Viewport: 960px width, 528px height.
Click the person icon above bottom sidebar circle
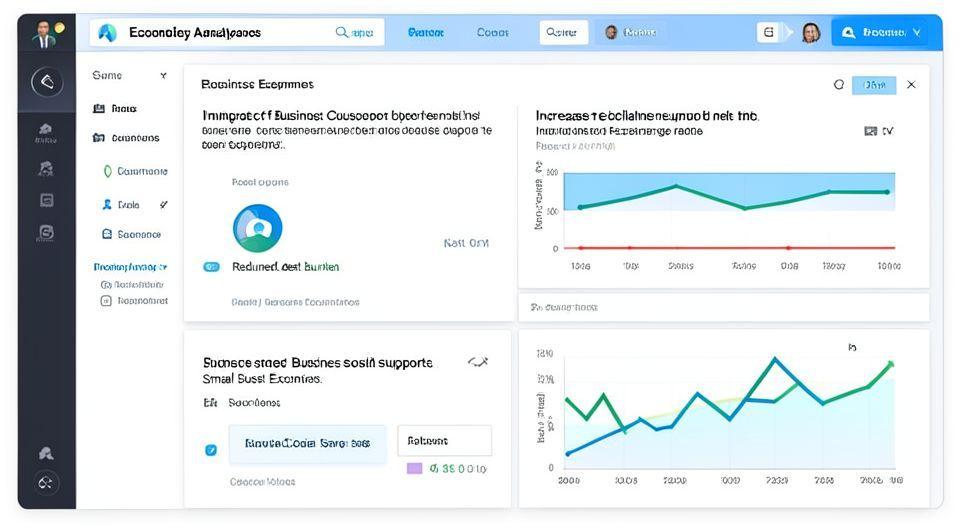coord(46,453)
